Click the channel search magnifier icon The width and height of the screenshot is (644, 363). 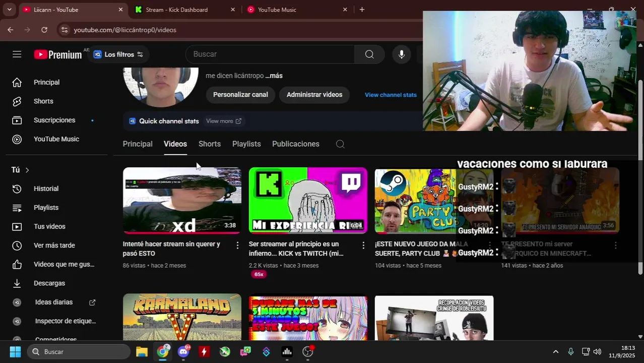pos(340,144)
